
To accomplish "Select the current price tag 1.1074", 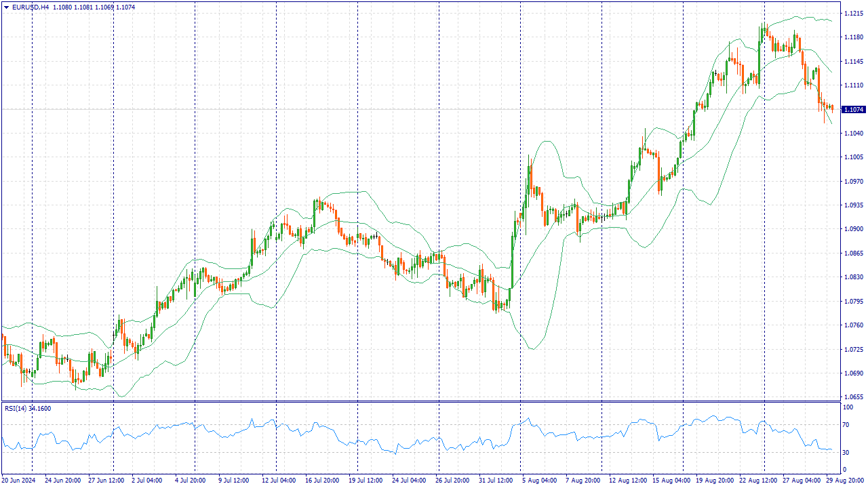I will pyautogui.click(x=853, y=109).
